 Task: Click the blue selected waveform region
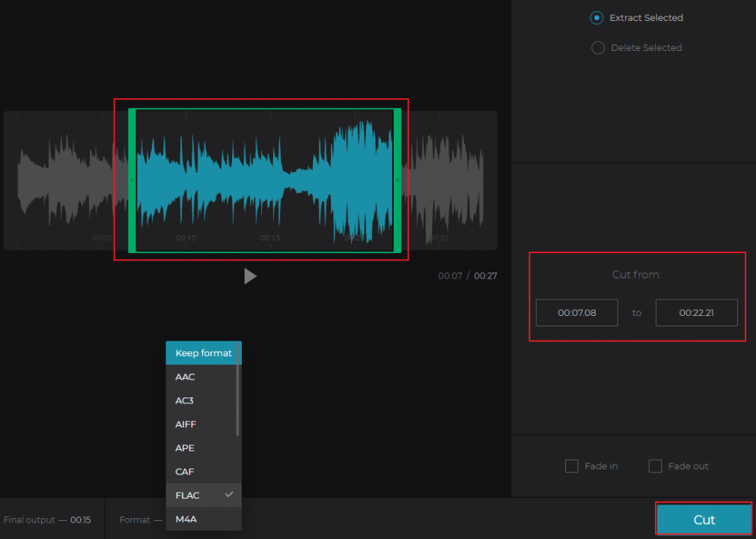(x=265, y=180)
